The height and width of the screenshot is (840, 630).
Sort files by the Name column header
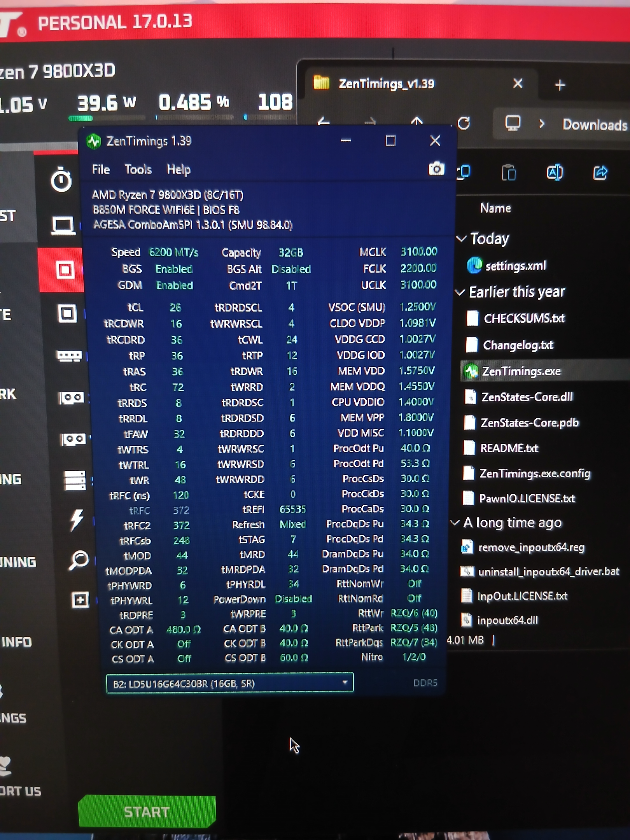(x=495, y=208)
